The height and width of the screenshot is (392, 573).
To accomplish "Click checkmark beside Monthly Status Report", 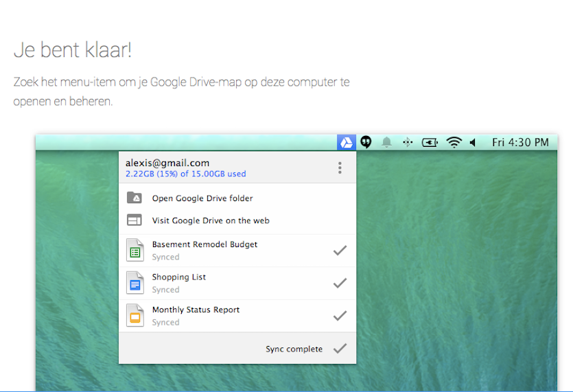I will 340,316.
